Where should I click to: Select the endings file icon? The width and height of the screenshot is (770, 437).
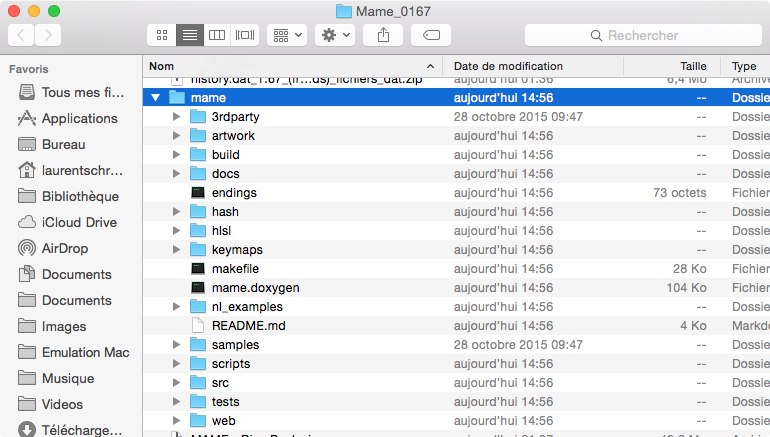point(198,192)
